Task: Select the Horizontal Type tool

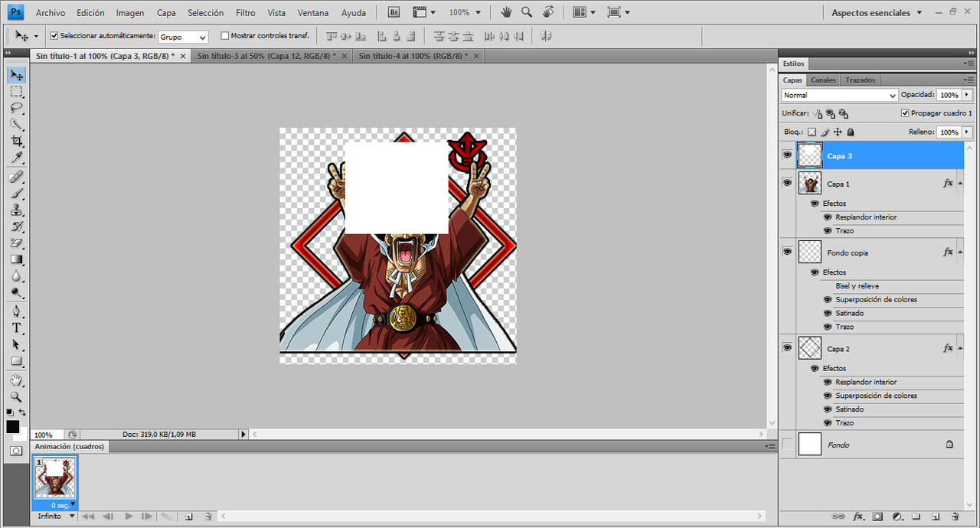Action: click(16, 328)
